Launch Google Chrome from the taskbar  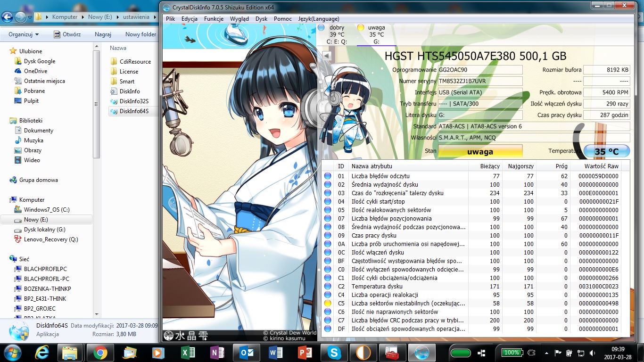(x=100, y=353)
